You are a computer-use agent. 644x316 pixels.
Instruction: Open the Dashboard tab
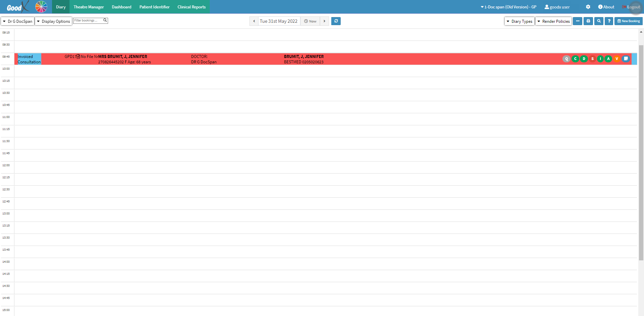click(121, 7)
